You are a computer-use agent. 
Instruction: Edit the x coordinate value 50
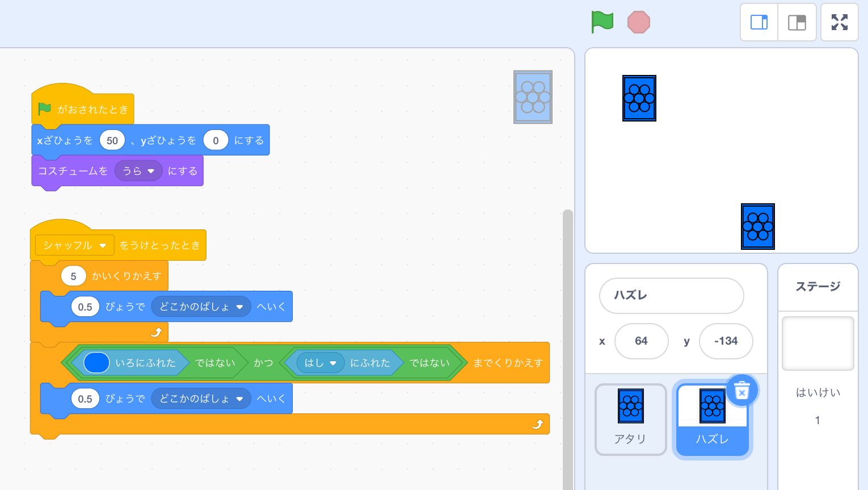112,140
